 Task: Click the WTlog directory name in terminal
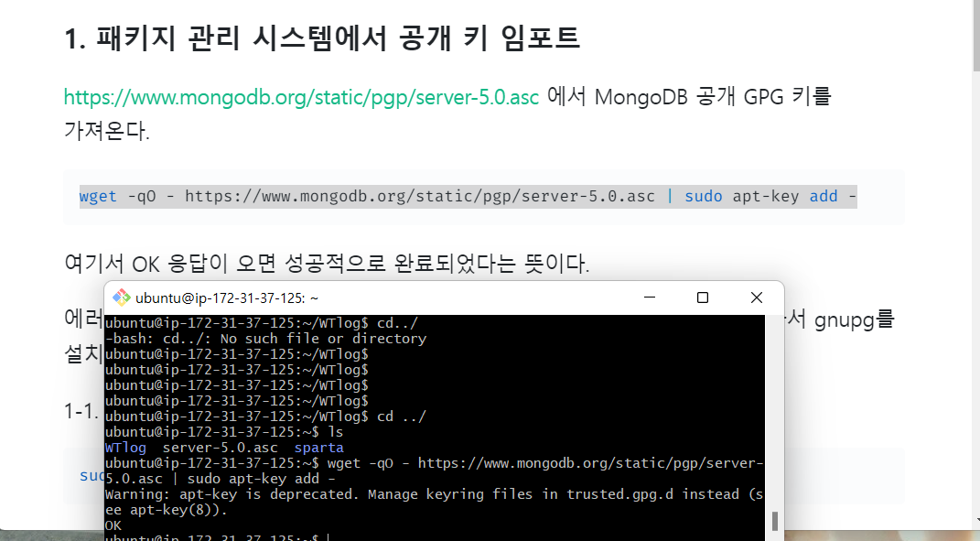click(x=125, y=448)
